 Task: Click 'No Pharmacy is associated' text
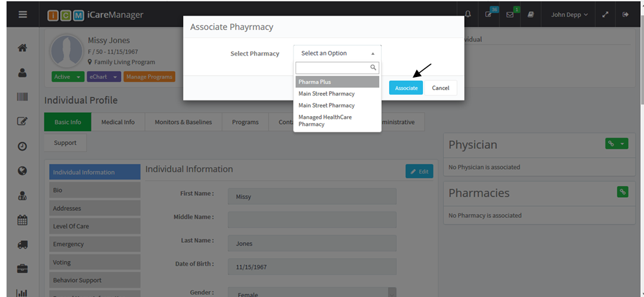click(485, 215)
